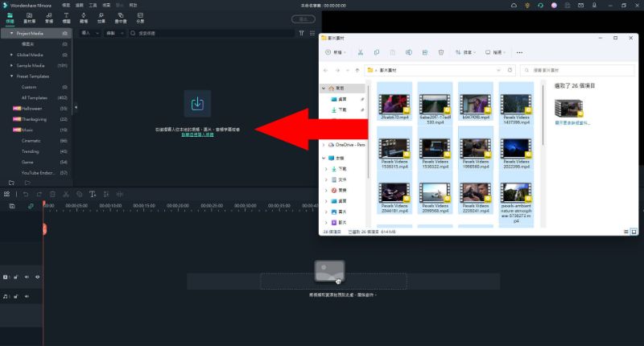Open the New dropdown in Explorer toolbar
The image size is (644, 346).
[x=336, y=52]
